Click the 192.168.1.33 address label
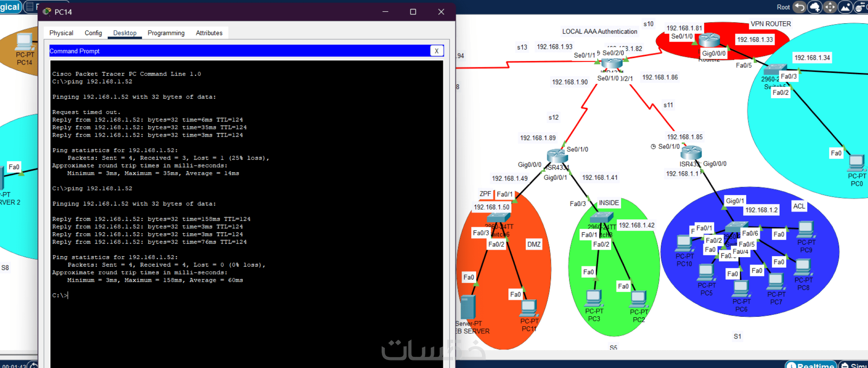Viewport: 868px width, 368px height. point(755,39)
